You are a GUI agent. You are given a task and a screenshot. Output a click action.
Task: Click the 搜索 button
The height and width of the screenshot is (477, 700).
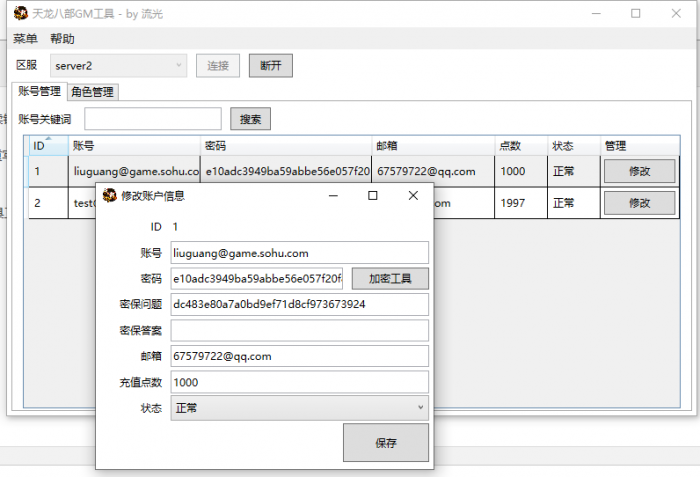coord(250,119)
